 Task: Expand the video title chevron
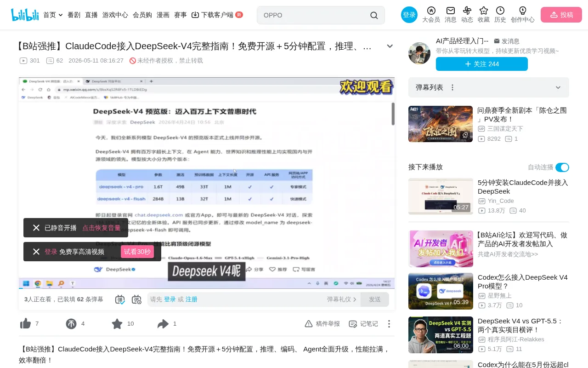coord(390,46)
